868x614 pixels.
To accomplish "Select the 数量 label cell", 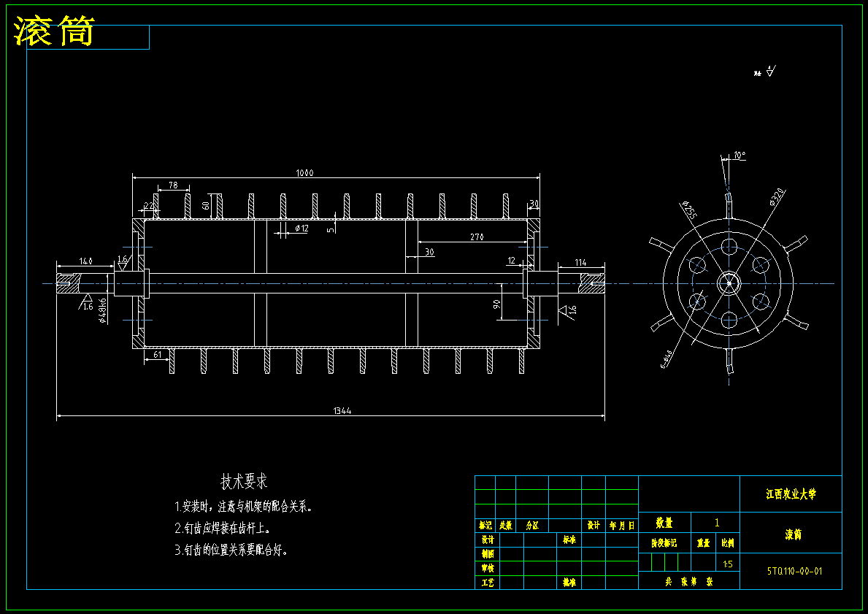I will click(x=664, y=523).
